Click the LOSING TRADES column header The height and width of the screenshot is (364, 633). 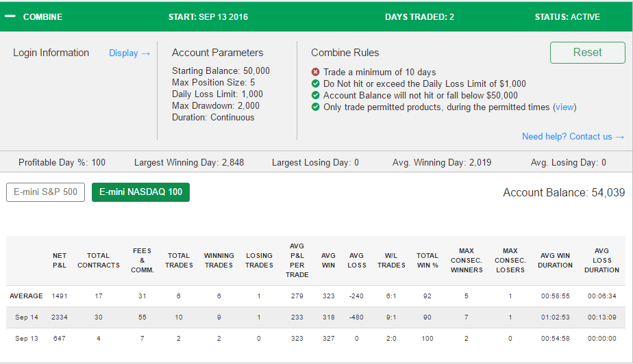[x=259, y=261]
